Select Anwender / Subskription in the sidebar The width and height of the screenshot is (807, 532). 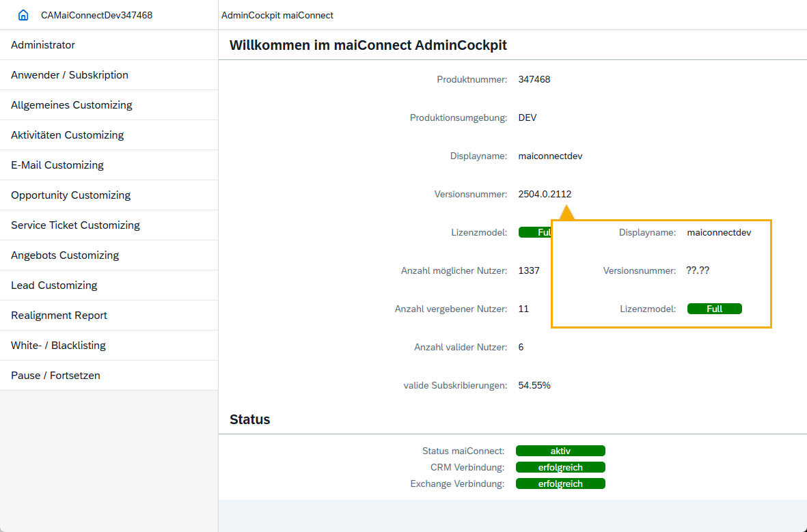70,75
